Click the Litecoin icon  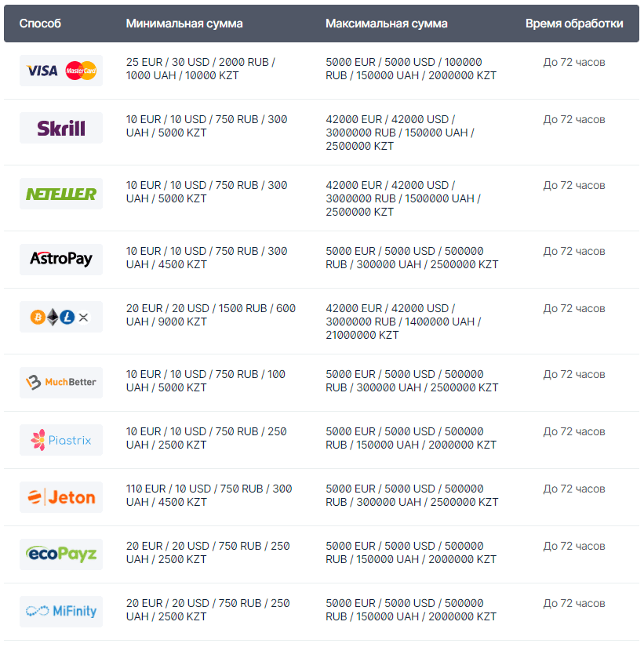pos(68,317)
